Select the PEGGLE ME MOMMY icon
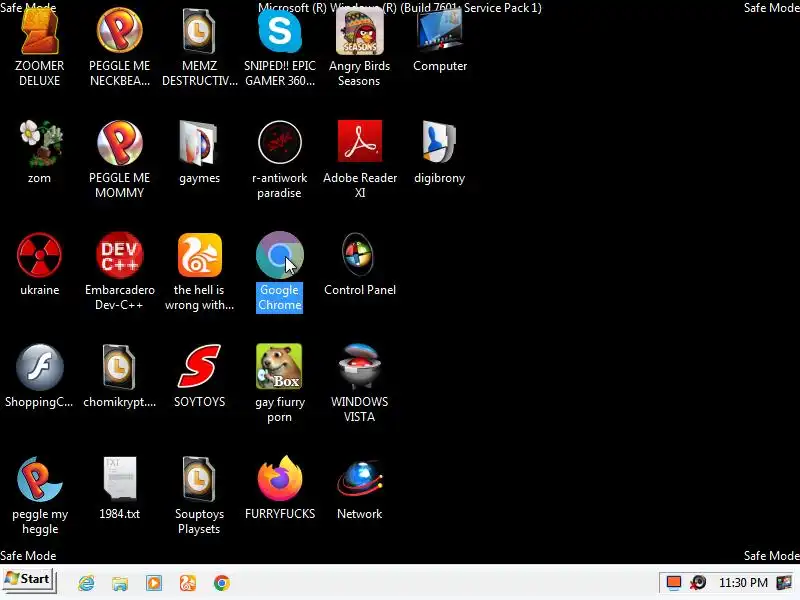The height and width of the screenshot is (600, 800). [x=119, y=143]
